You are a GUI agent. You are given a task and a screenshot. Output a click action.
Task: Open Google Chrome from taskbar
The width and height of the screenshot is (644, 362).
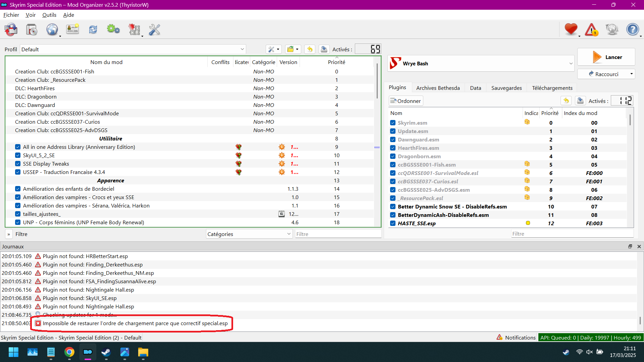[x=69, y=352]
